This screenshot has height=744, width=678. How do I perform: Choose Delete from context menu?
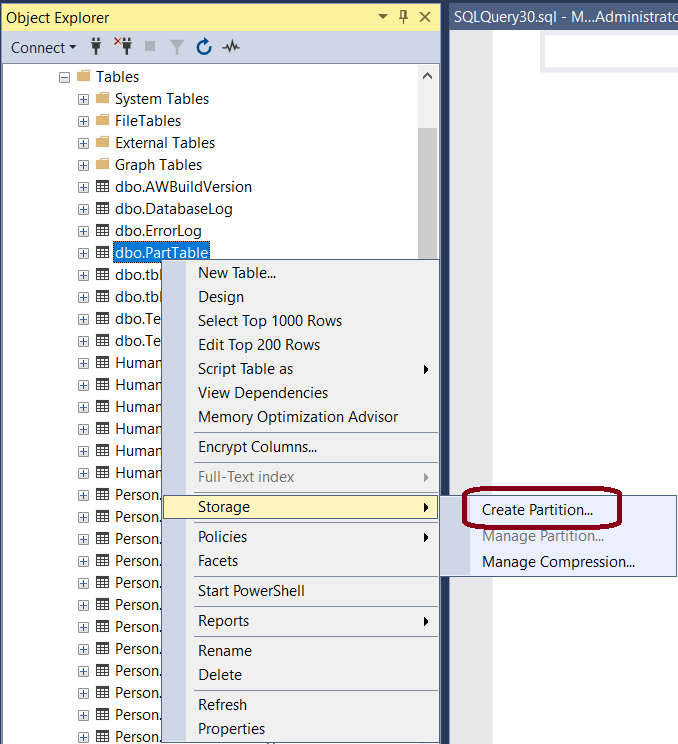pyautogui.click(x=300, y=675)
